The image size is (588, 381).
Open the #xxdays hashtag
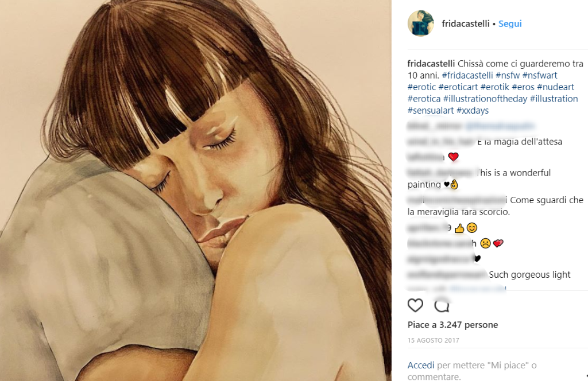point(473,110)
